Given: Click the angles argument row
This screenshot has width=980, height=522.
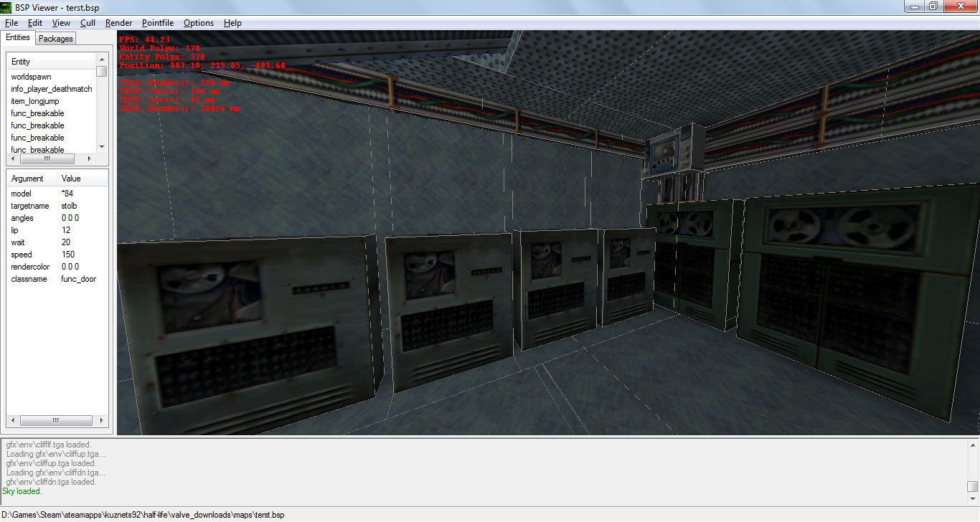Looking at the screenshot, I should pos(57,218).
